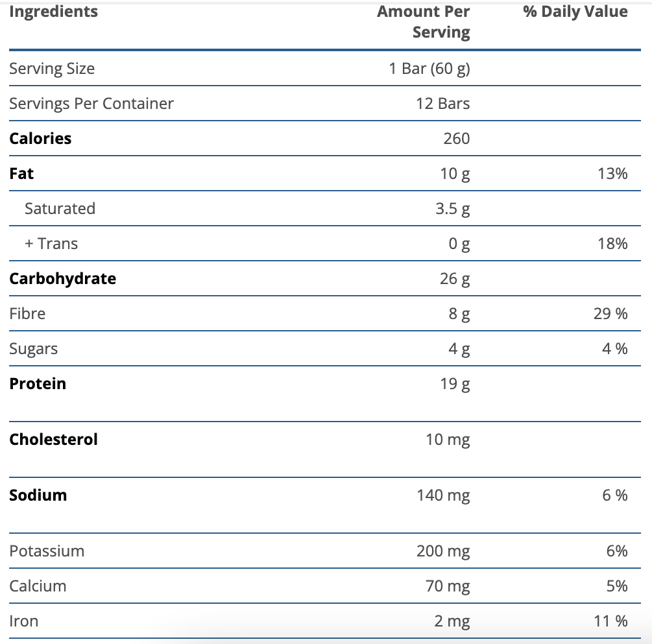The width and height of the screenshot is (652, 644).
Task: Click the Ingredients column header
Action: pyautogui.click(x=53, y=12)
